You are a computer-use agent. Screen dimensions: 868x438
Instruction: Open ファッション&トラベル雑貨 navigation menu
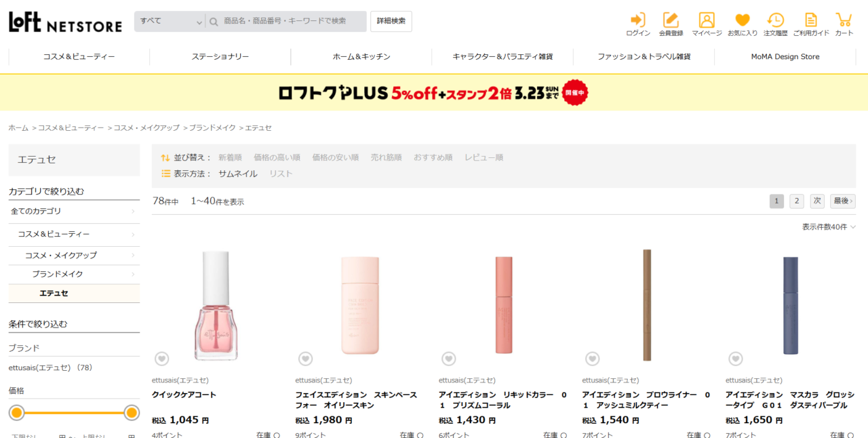pyautogui.click(x=644, y=57)
